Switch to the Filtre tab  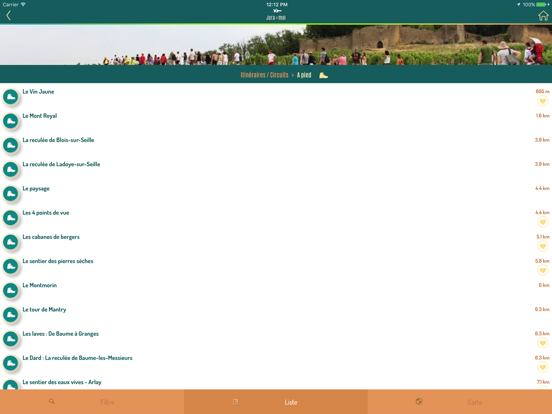click(92, 402)
